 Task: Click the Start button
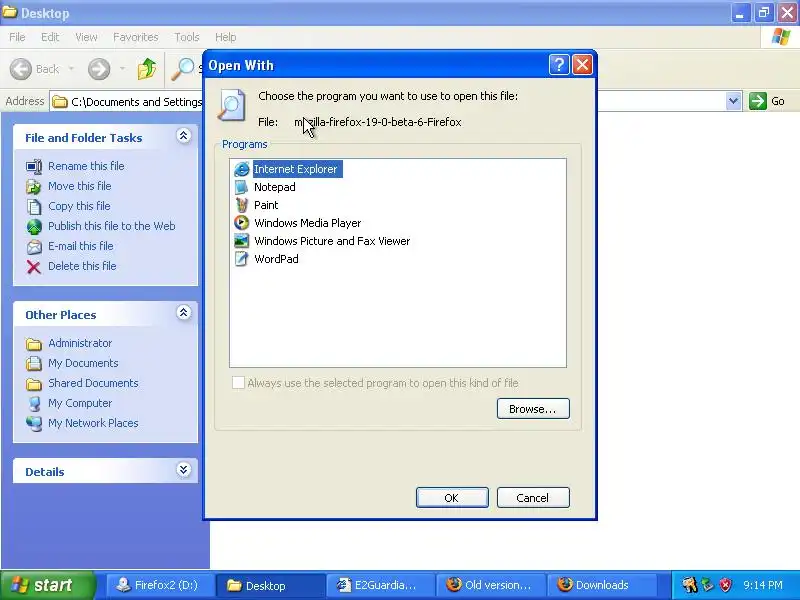[48, 585]
